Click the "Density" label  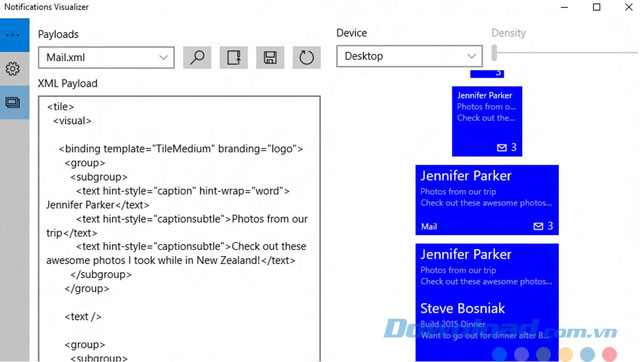tap(509, 33)
